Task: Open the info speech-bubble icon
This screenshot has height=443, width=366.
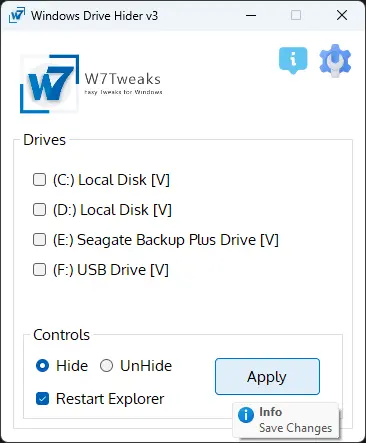Action: [x=293, y=60]
